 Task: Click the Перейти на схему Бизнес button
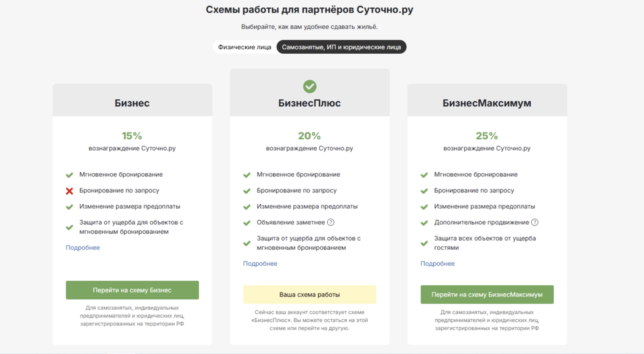pyautogui.click(x=132, y=290)
